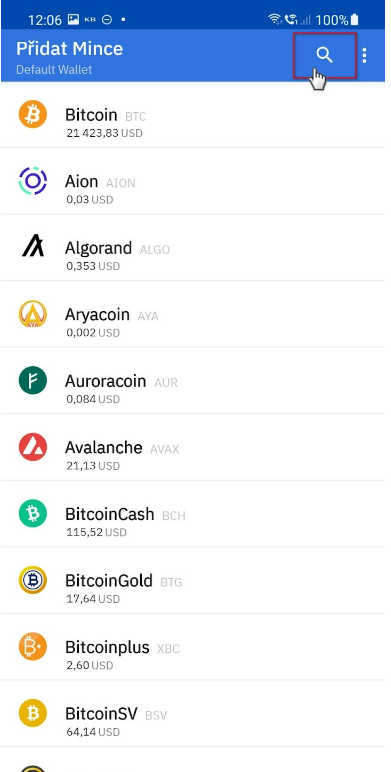Tap the green Auroracoin logo icon

(33, 381)
